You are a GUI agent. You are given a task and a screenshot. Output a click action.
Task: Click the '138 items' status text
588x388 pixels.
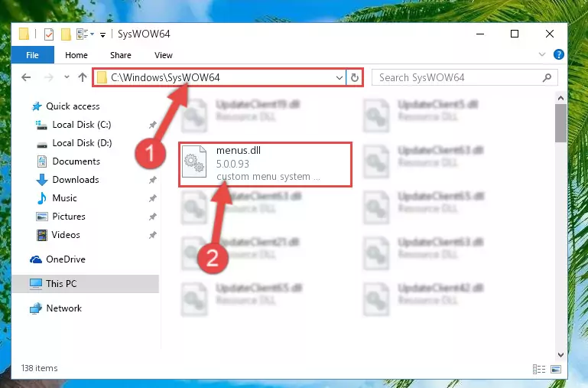pyautogui.click(x=39, y=368)
